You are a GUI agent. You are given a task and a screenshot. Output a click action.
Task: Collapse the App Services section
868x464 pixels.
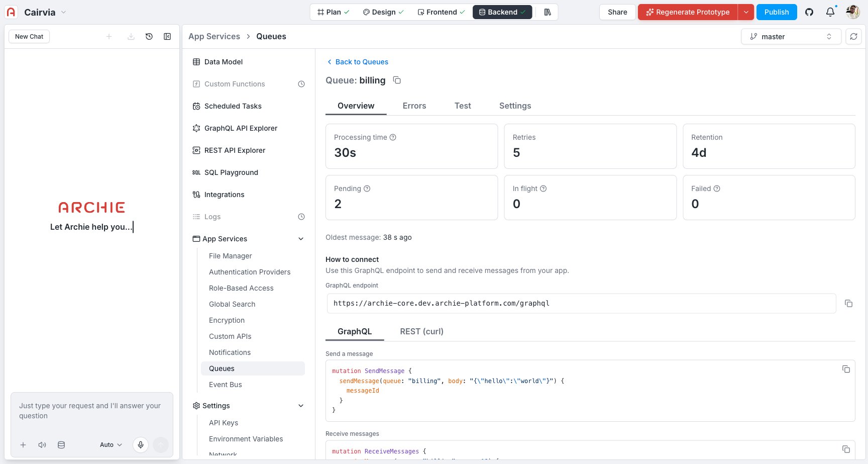coord(301,239)
